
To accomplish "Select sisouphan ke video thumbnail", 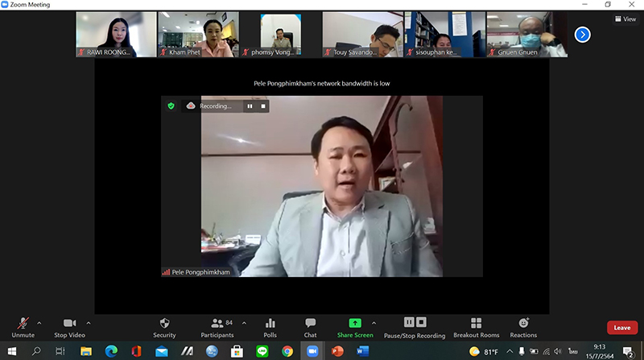I will [x=445, y=34].
